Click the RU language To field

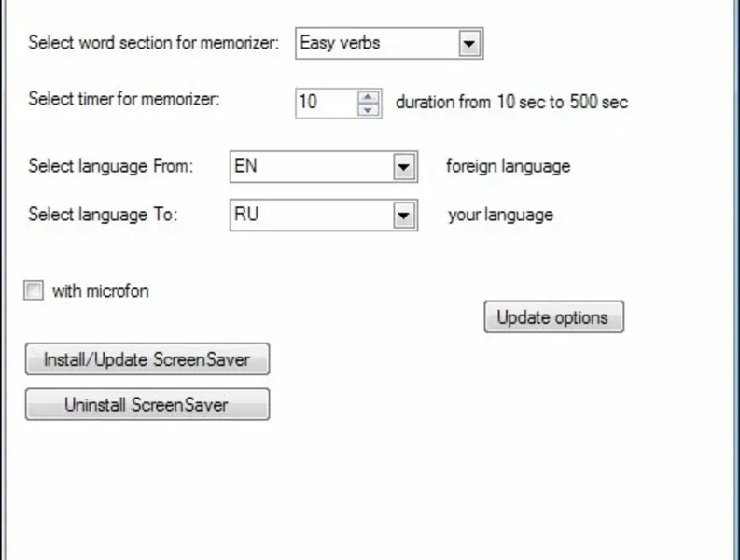[310, 216]
